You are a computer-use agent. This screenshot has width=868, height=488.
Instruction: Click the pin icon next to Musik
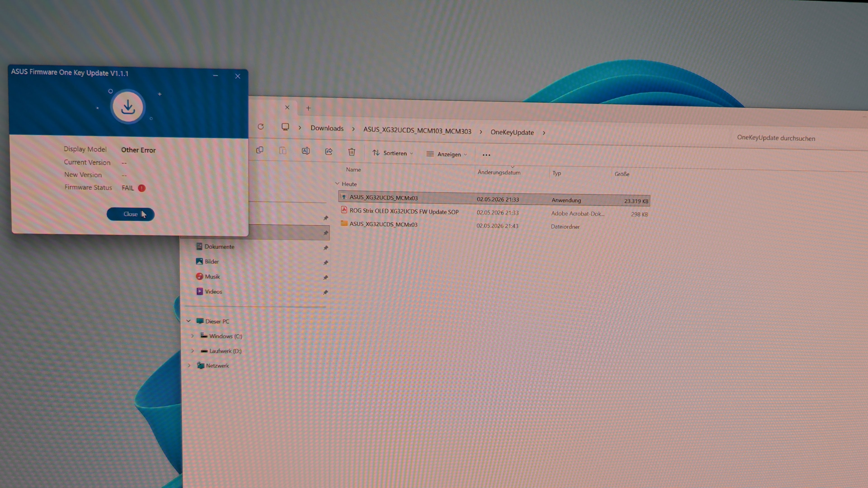click(x=325, y=277)
